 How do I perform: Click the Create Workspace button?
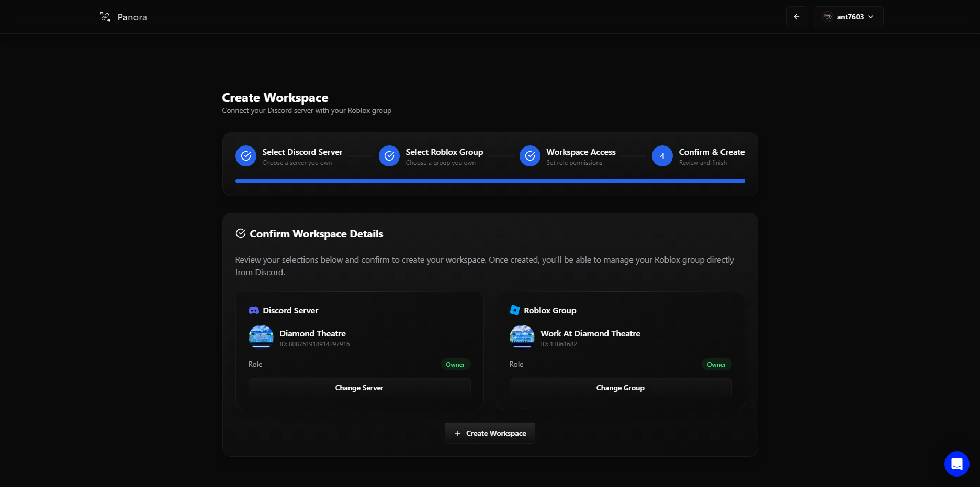tap(490, 433)
